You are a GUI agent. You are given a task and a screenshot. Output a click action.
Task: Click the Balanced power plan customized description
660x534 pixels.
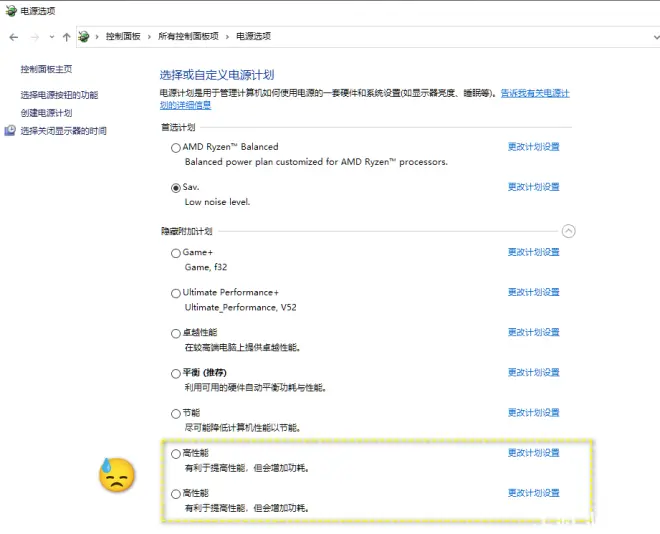coord(316,162)
